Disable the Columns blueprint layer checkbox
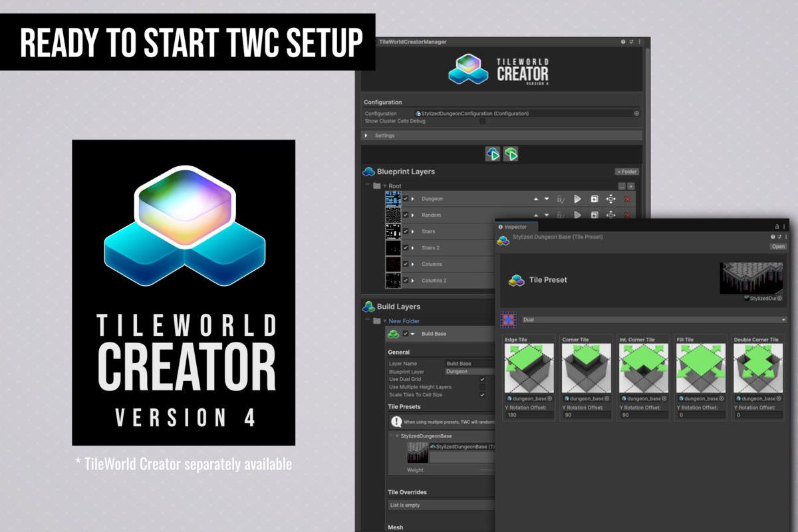This screenshot has height=532, width=798. (406, 264)
